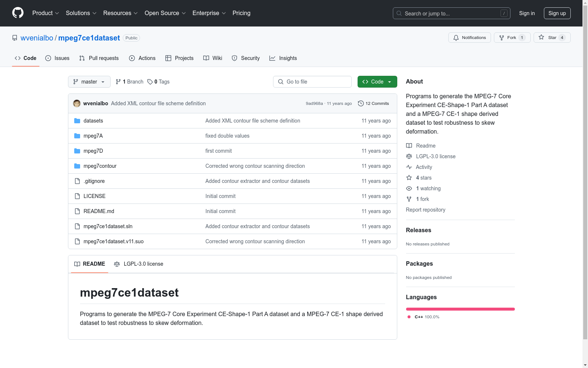
Task: Click the branch icon beside 1 Branch
Action: (x=118, y=82)
